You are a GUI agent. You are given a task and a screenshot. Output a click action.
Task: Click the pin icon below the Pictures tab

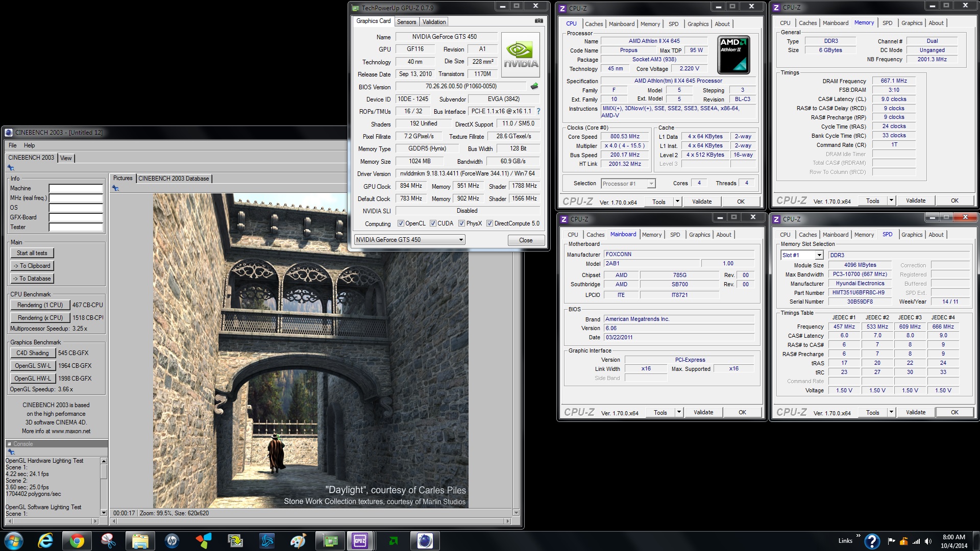pyautogui.click(x=115, y=188)
